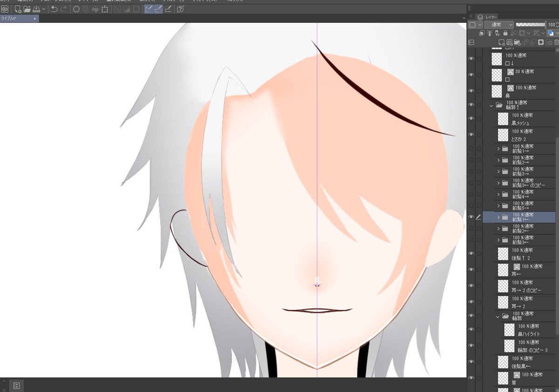Open ruler display range dropdown arrow

pyautogui.click(x=543, y=33)
